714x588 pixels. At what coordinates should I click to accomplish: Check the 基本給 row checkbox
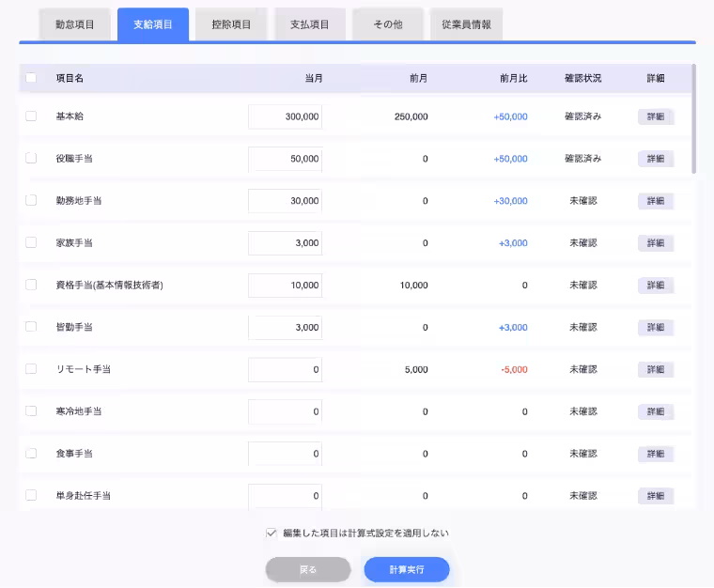[x=31, y=116]
